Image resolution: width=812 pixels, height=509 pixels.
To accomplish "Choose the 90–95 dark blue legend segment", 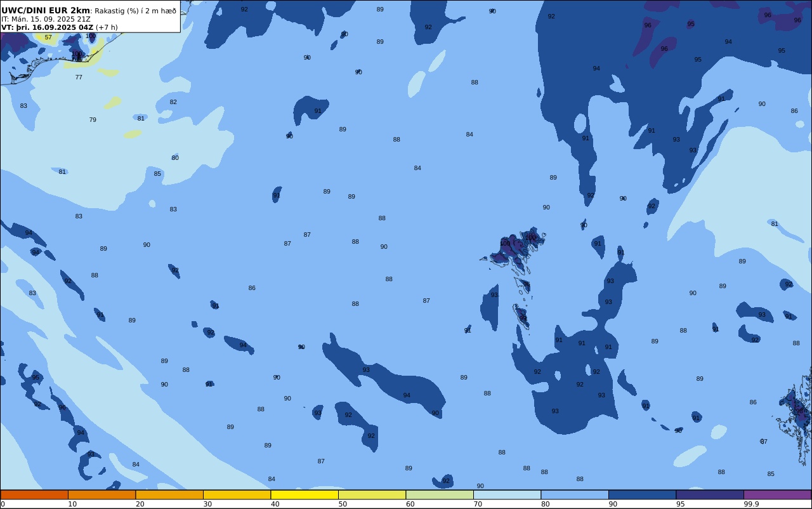I will 642,494.
